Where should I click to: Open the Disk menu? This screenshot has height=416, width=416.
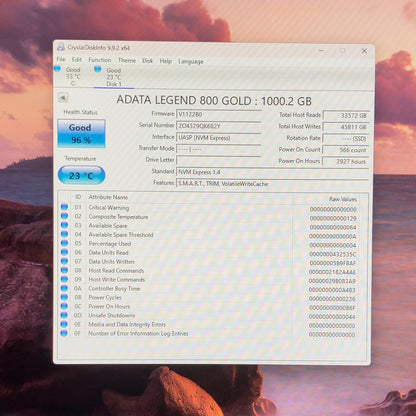point(148,61)
